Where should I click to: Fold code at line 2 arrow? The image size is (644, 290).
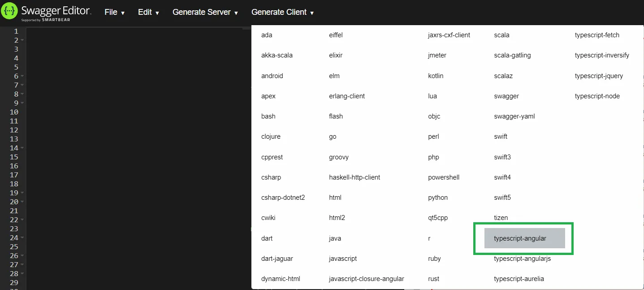click(x=22, y=40)
